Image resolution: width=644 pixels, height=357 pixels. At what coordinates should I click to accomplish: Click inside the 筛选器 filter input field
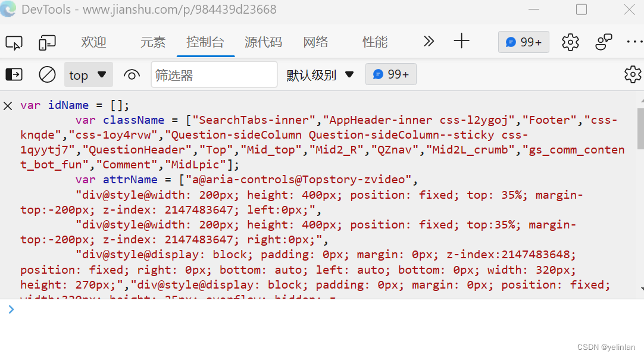point(214,74)
